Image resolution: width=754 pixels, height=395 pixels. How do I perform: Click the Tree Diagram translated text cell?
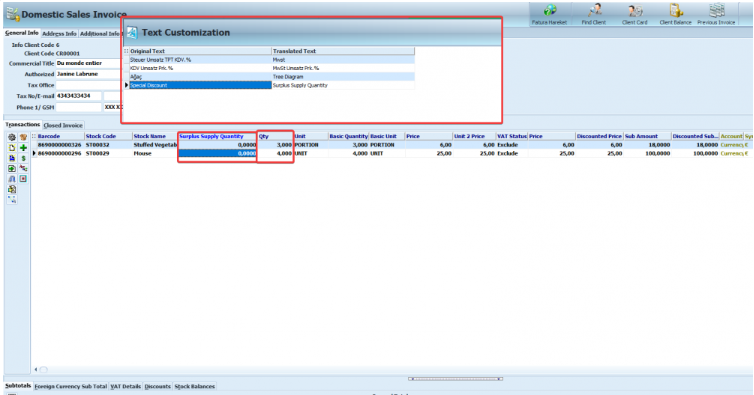343,76
